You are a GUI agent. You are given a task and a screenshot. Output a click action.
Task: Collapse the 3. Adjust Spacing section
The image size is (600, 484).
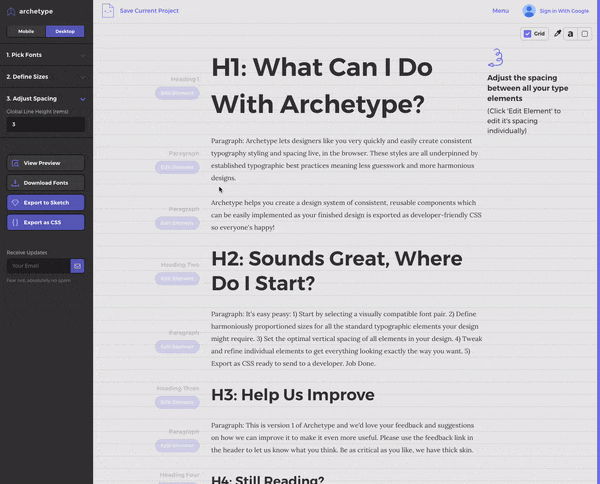pos(46,99)
